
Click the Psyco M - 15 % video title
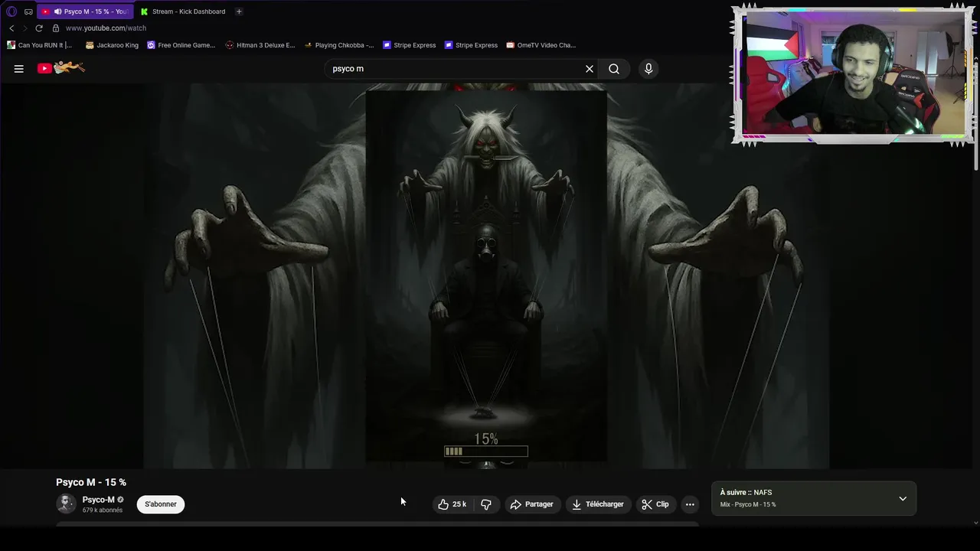[91, 482]
